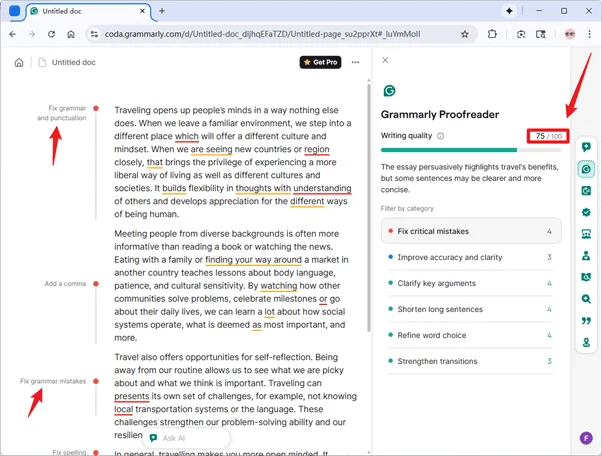Image resolution: width=602 pixels, height=456 pixels.
Task: Click the underlined word 'local'
Action: click(123, 409)
